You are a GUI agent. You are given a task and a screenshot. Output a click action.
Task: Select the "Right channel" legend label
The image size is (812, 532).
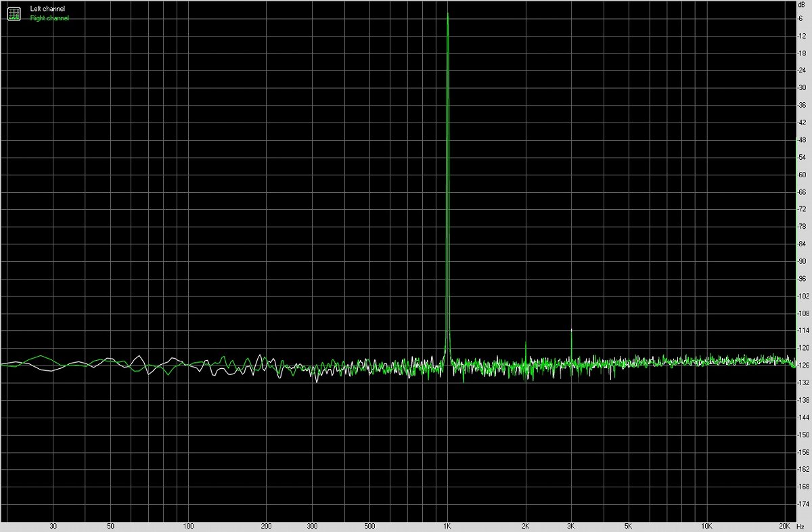(x=49, y=18)
